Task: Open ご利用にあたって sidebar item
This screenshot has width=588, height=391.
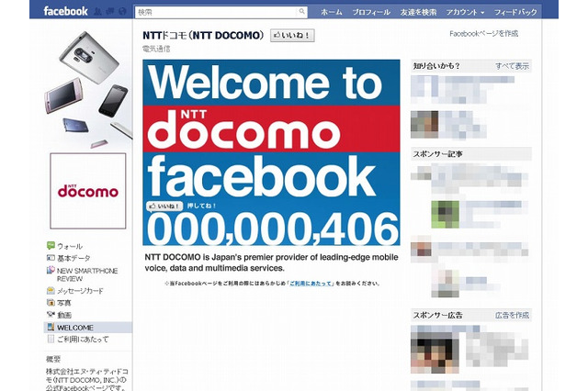Action: pos(83,340)
